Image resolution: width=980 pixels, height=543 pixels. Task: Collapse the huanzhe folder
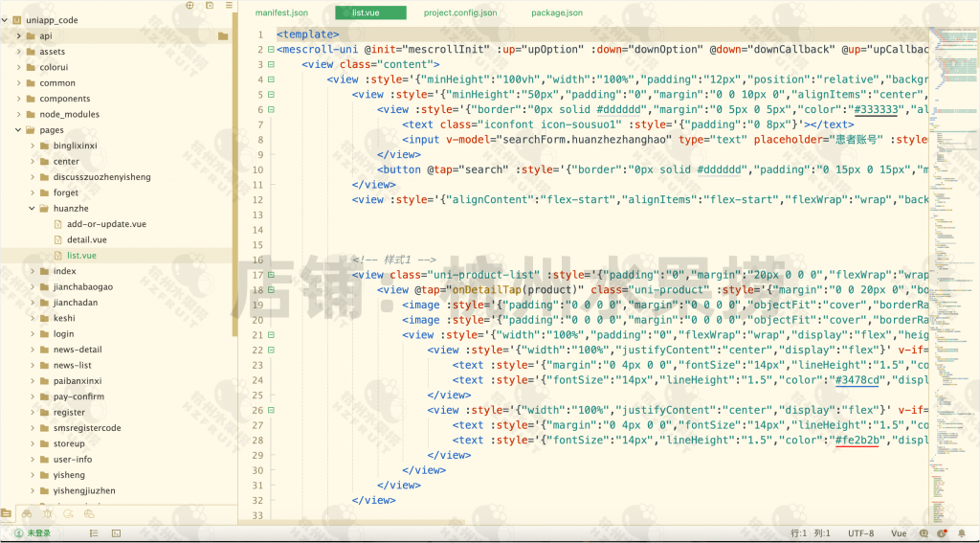click(x=32, y=208)
